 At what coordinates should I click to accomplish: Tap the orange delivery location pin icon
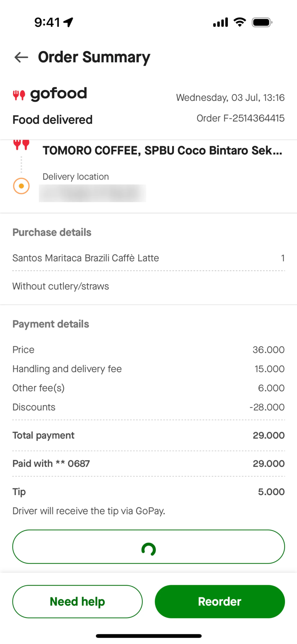click(21, 186)
